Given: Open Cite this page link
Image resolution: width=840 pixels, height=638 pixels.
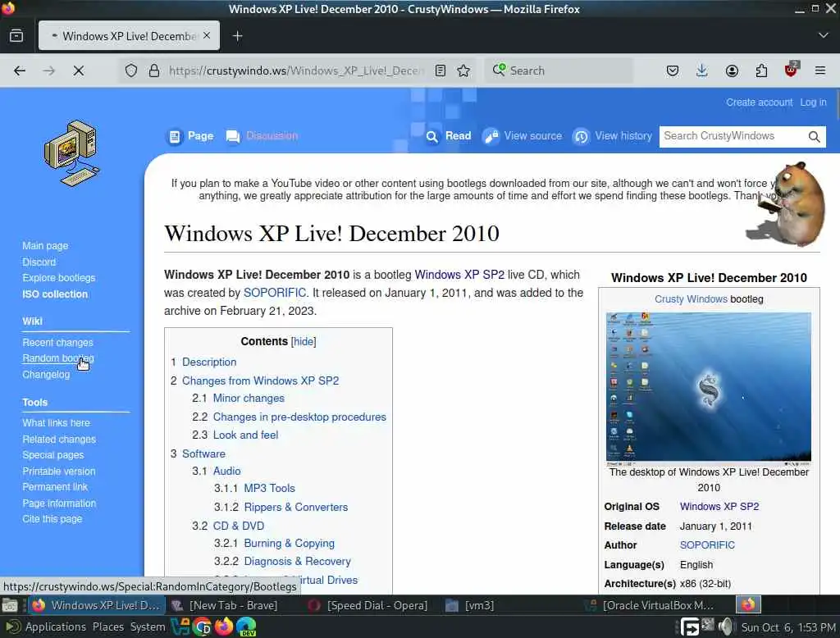Looking at the screenshot, I should 52,519.
